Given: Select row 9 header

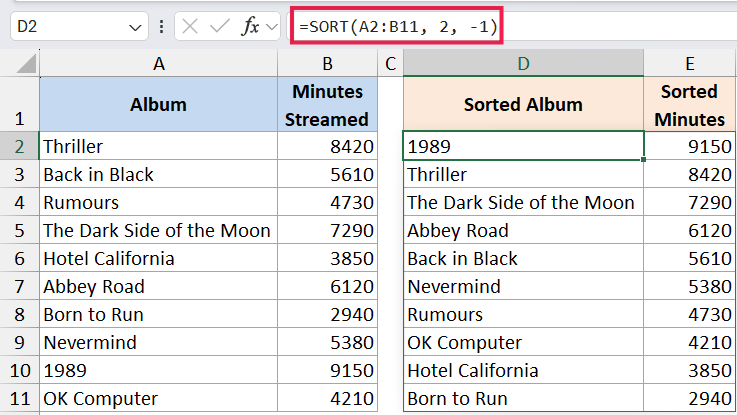Looking at the screenshot, I should click(19, 342).
